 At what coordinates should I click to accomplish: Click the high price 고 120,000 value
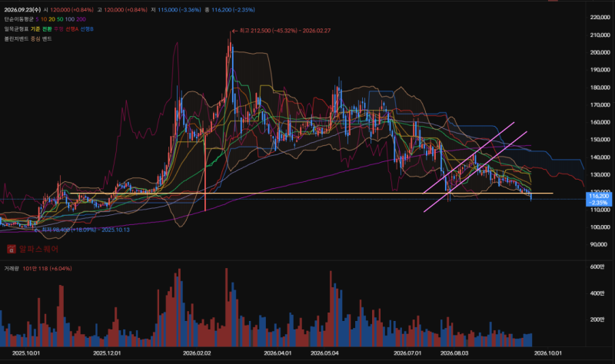pos(122,10)
